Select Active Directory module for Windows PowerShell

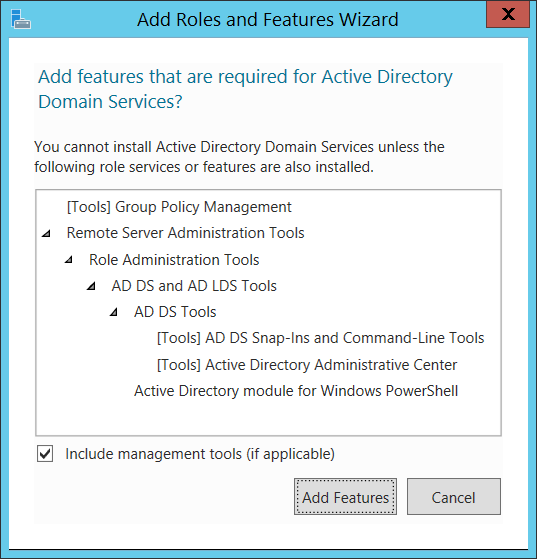pyautogui.click(x=296, y=391)
